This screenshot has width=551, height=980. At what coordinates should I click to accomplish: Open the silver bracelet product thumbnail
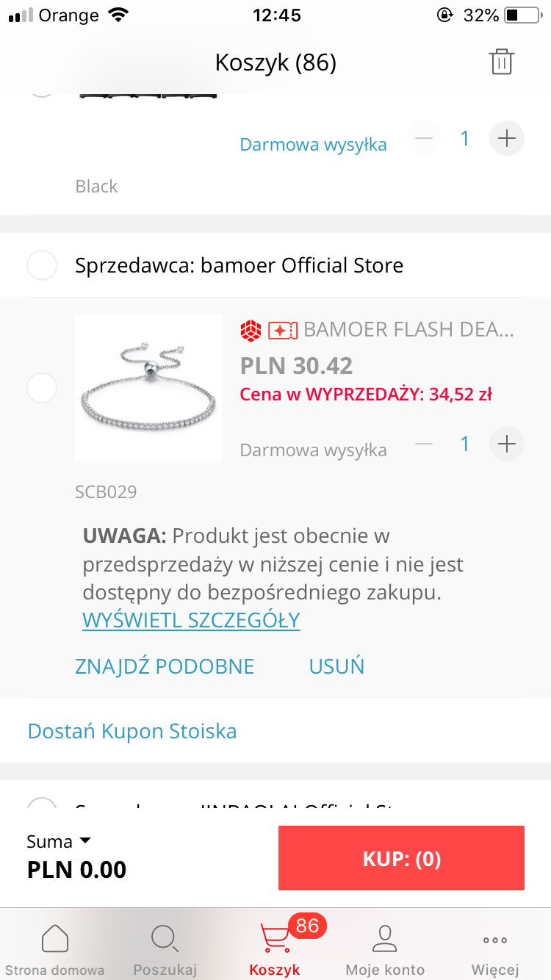[148, 387]
